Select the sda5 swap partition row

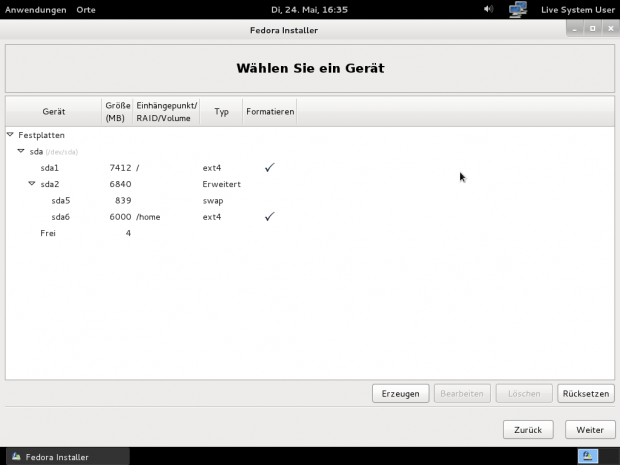[310, 200]
